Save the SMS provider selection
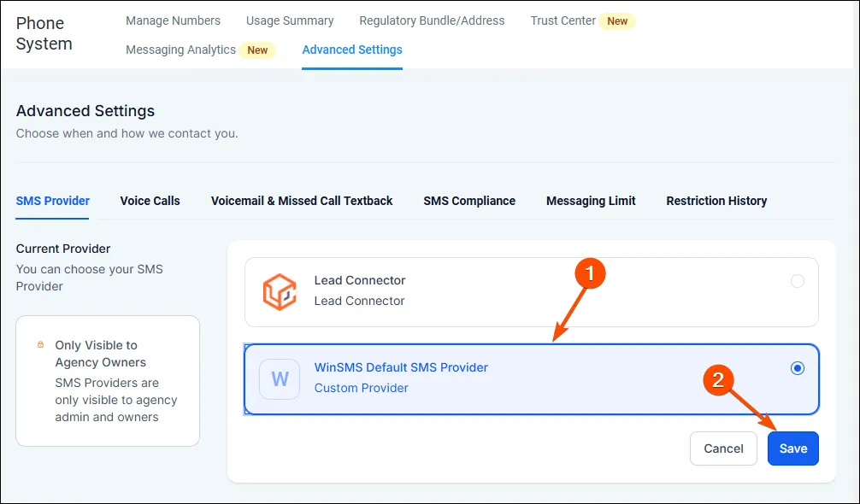The height and width of the screenshot is (504, 860). click(x=793, y=448)
